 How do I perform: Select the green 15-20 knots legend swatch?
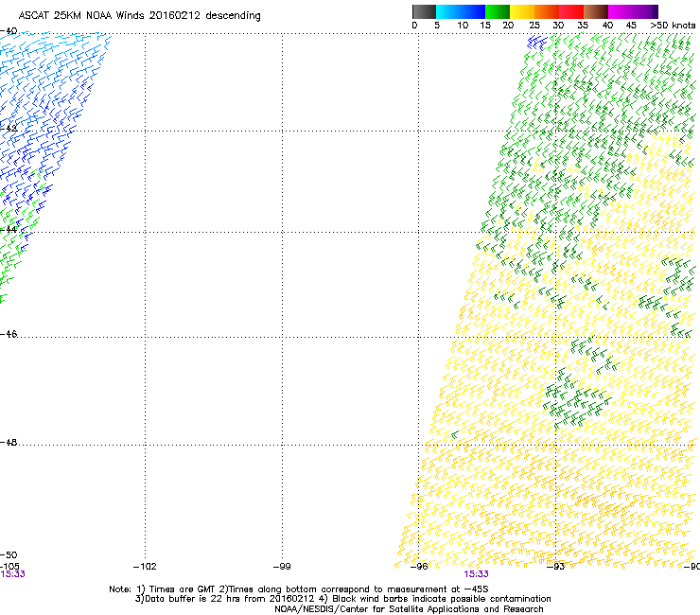click(498, 11)
